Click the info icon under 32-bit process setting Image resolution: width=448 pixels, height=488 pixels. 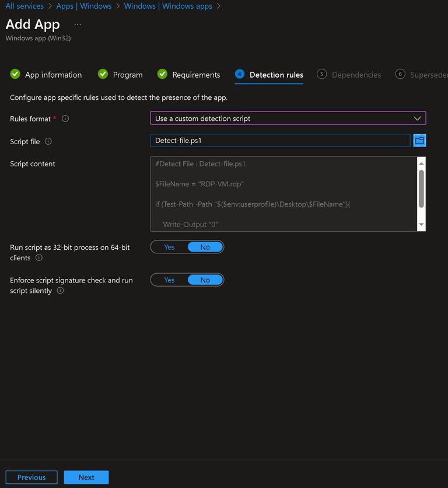point(39,257)
